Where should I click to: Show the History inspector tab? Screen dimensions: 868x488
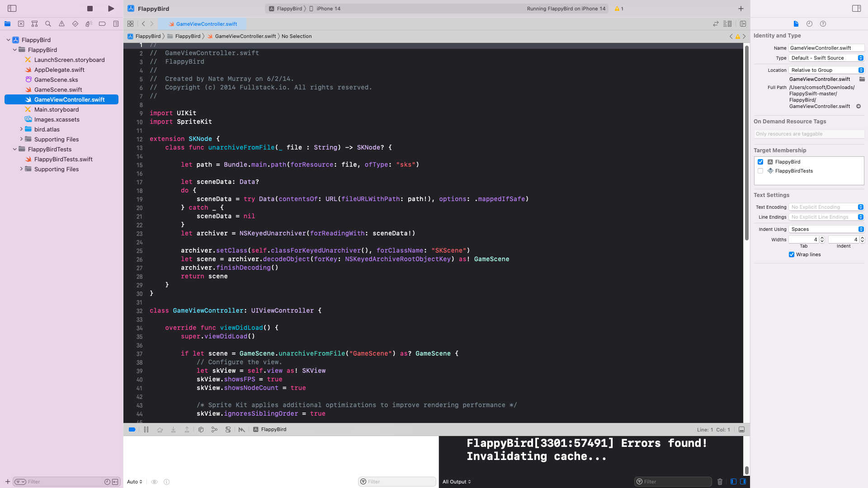coord(809,24)
